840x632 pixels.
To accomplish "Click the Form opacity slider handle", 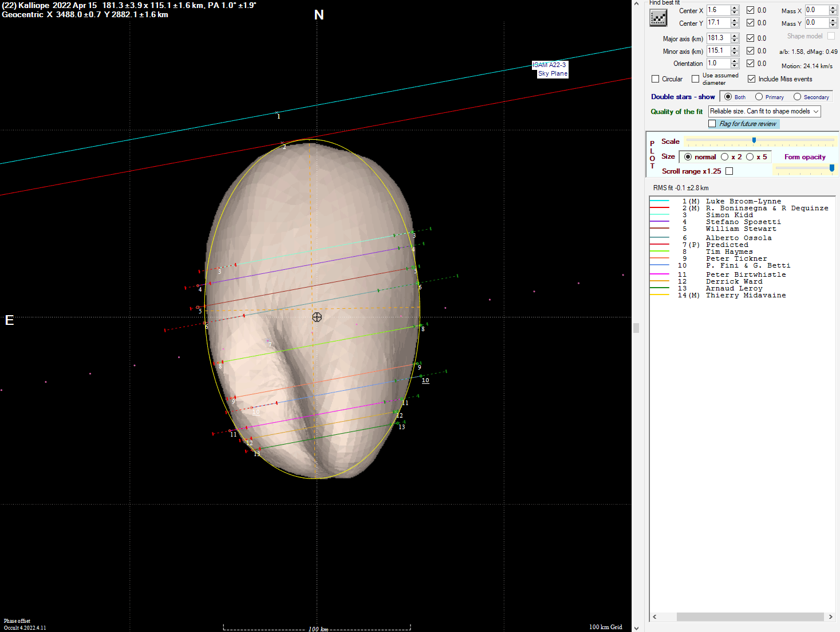I will click(832, 168).
